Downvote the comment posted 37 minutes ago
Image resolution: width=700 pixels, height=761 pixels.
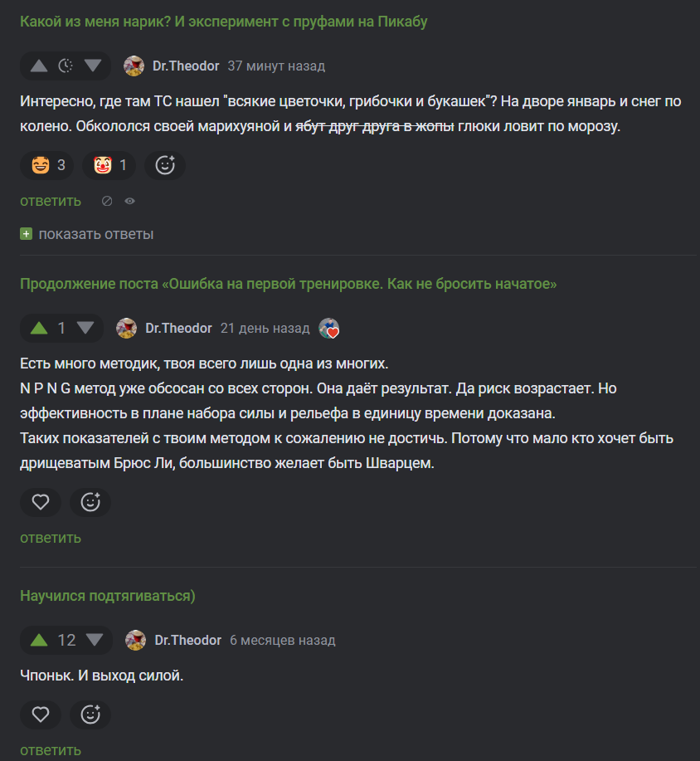point(92,66)
